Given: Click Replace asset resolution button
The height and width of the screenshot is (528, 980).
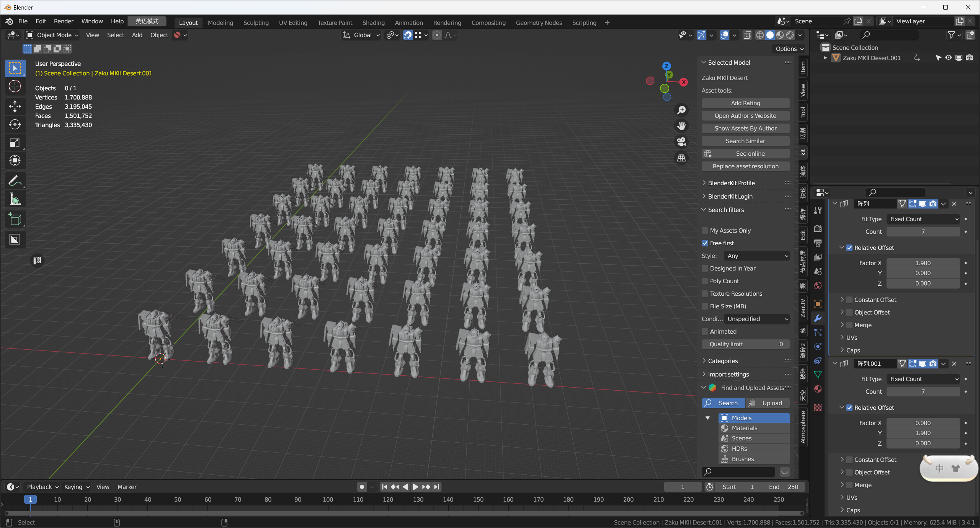Looking at the screenshot, I should click(745, 166).
